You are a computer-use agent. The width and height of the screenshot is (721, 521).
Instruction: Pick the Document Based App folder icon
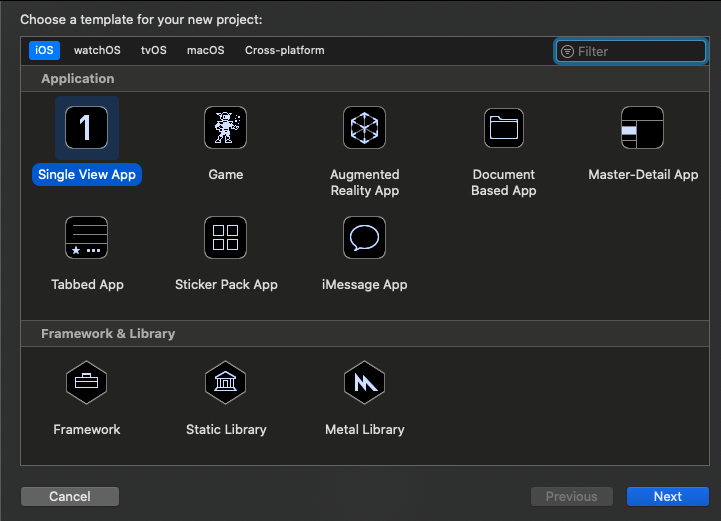(x=504, y=127)
